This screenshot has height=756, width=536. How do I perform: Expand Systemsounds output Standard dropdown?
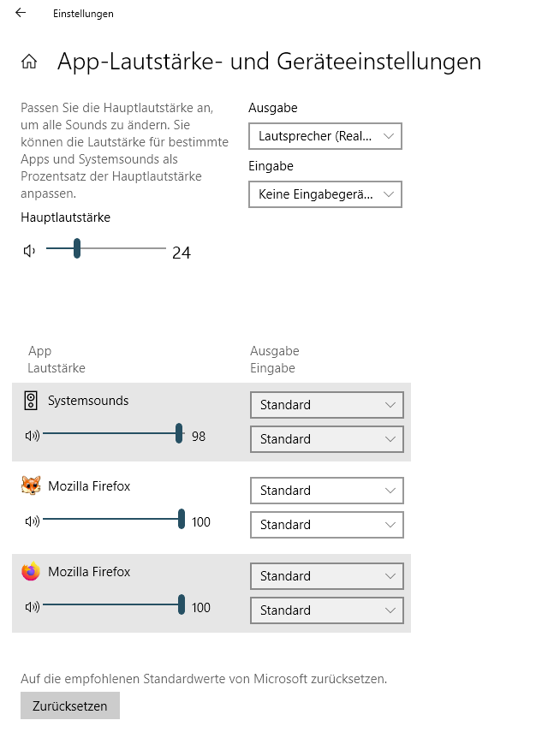tap(326, 404)
